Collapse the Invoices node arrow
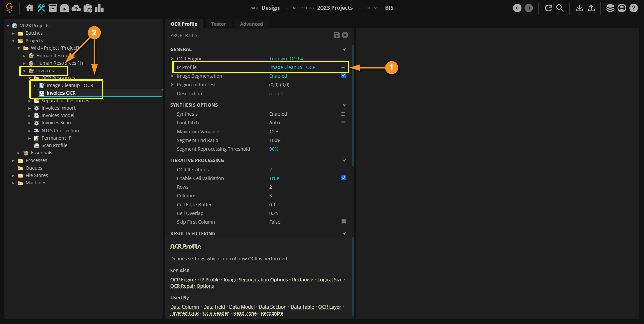 click(24, 71)
